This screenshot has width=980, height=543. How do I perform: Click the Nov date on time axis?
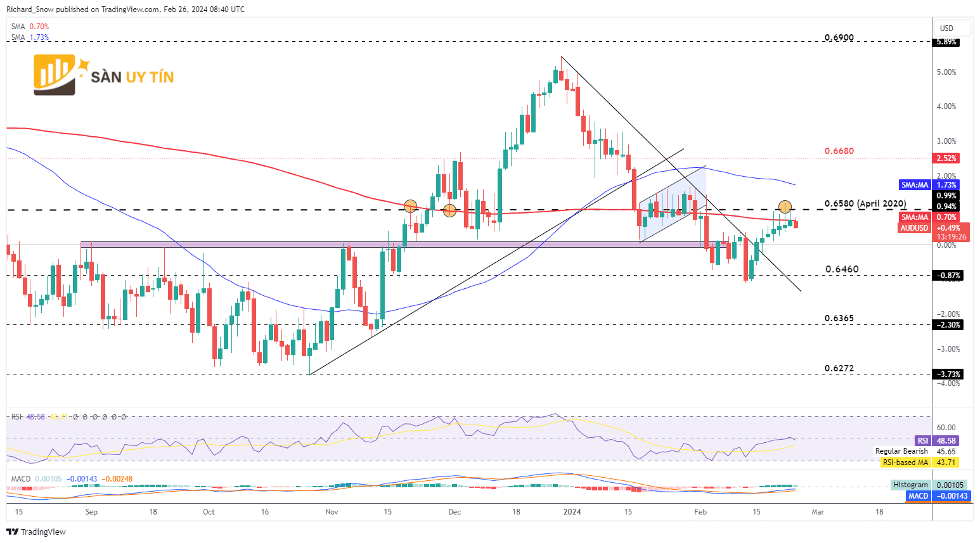point(332,512)
